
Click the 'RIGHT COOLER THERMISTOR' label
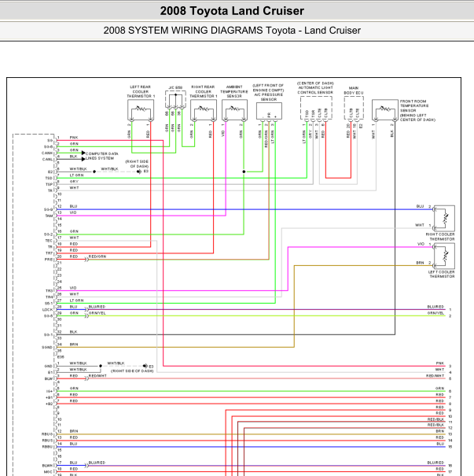tap(440, 237)
